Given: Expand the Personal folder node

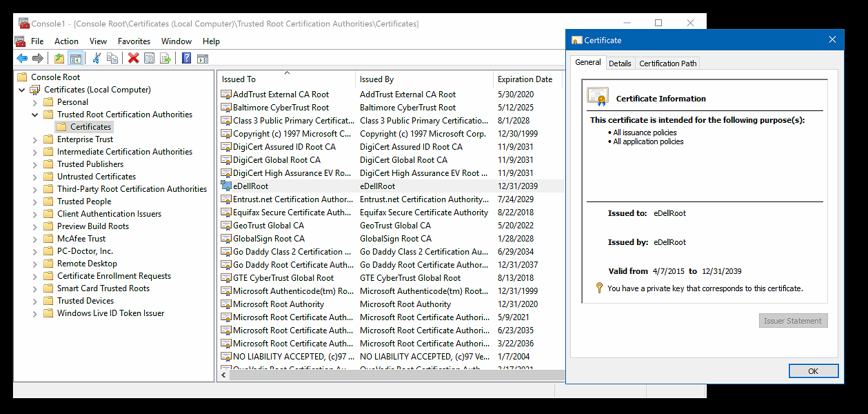Looking at the screenshot, I should point(35,102).
